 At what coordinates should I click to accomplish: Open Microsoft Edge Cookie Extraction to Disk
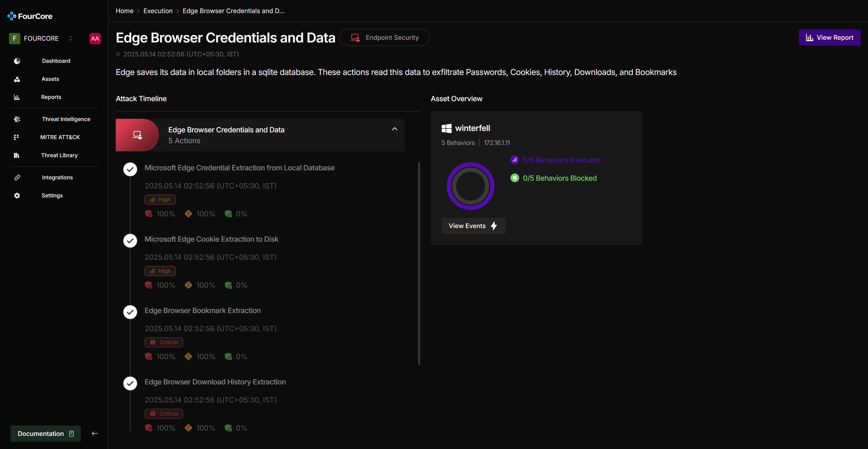[x=211, y=239]
